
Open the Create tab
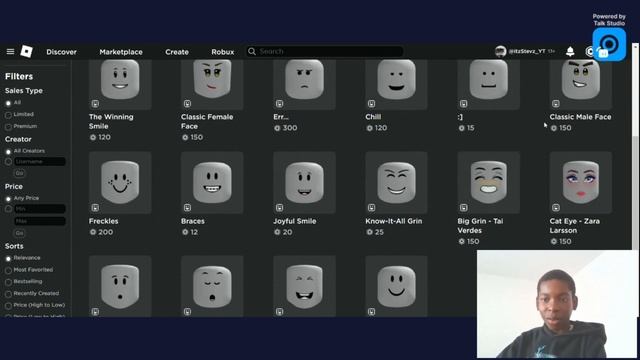(x=177, y=52)
